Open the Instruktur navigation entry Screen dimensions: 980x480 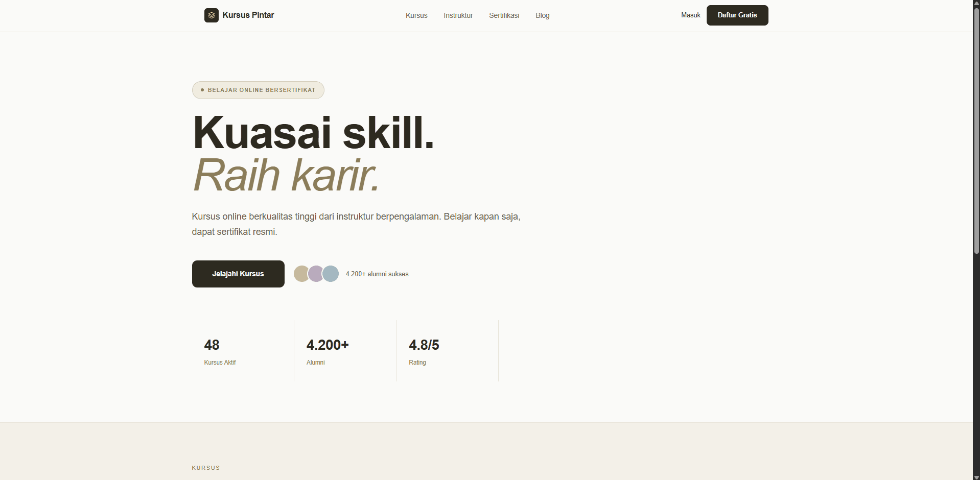point(457,15)
